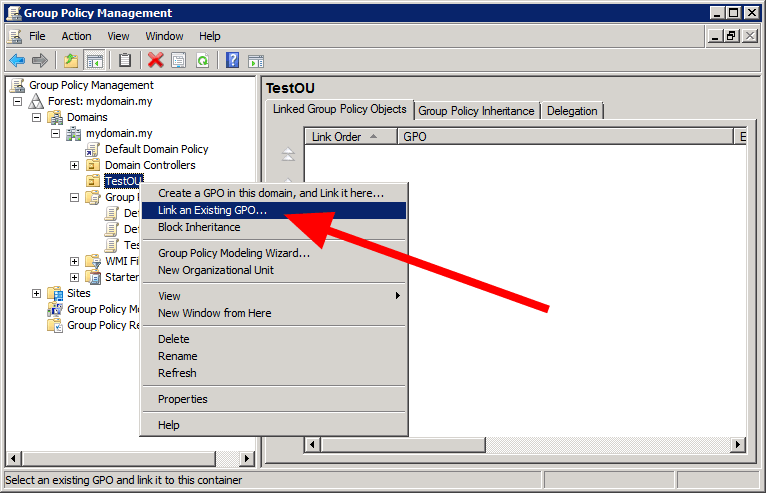
Task: Expand the Domain Controllers node
Action: tap(74, 165)
